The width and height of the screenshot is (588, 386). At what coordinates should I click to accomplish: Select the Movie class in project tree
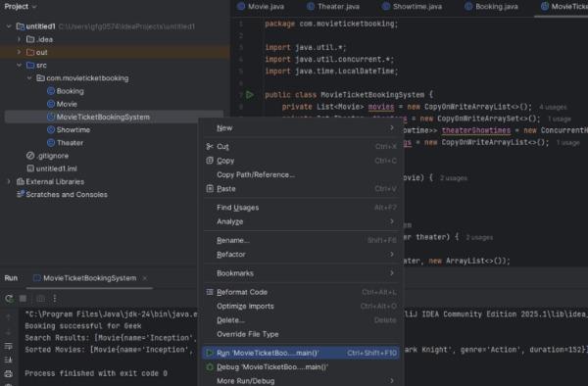tap(67, 104)
